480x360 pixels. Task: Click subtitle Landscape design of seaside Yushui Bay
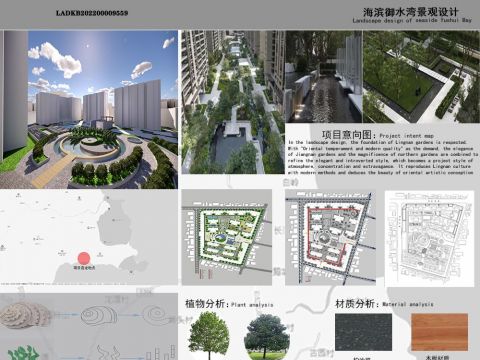[x=412, y=20]
